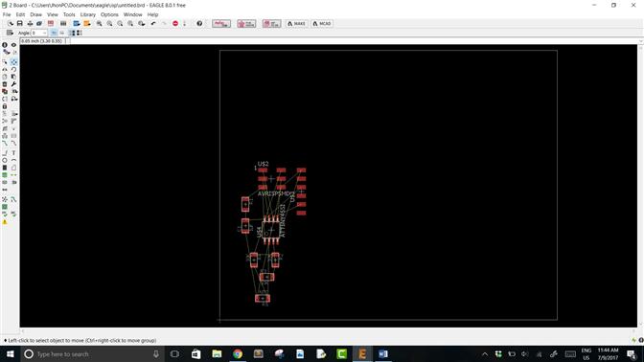This screenshot has width=644, height=362.
Task: Click the yellow Errors warning icon
Action: point(5,222)
